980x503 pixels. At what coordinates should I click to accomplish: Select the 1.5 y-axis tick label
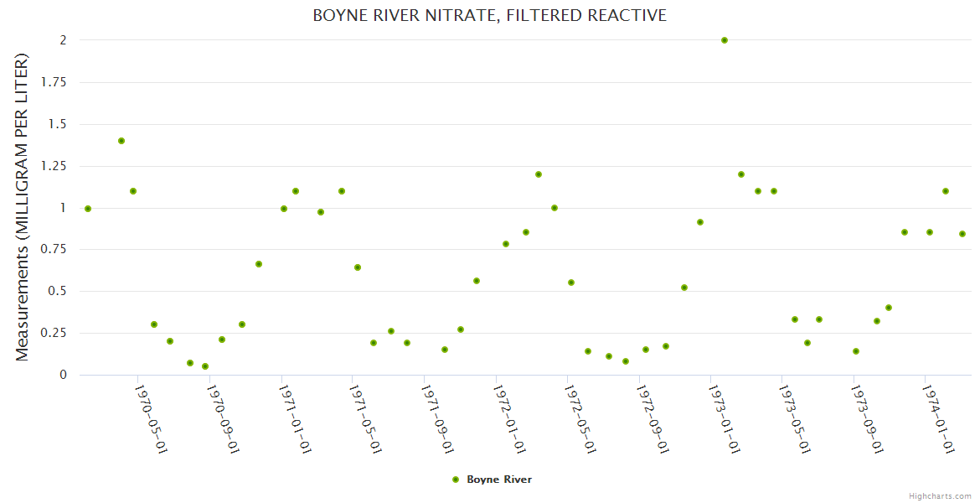point(56,124)
